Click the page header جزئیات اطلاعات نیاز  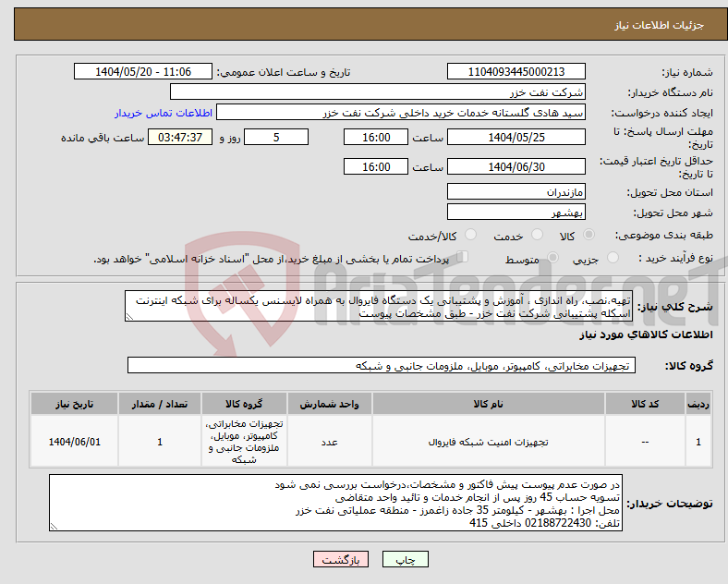pyautogui.click(x=660, y=25)
